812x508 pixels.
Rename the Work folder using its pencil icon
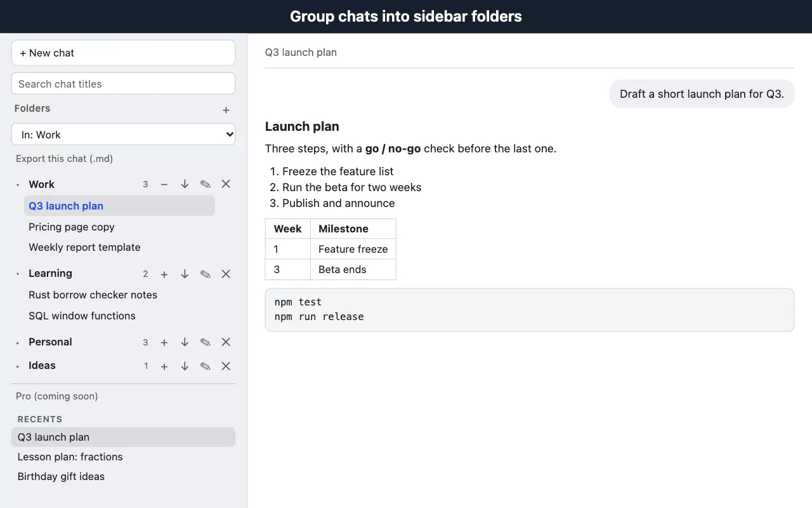coord(205,184)
